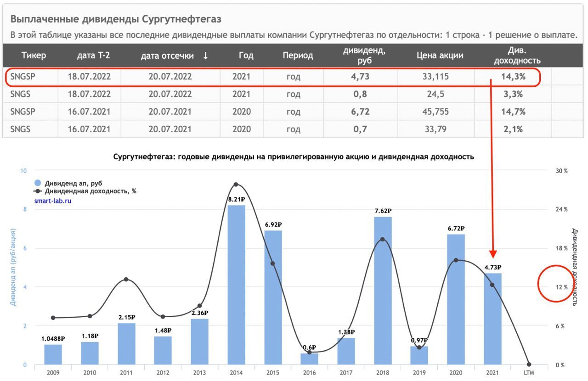Select the 2012 bar labeled 1.48₽

tap(163, 351)
